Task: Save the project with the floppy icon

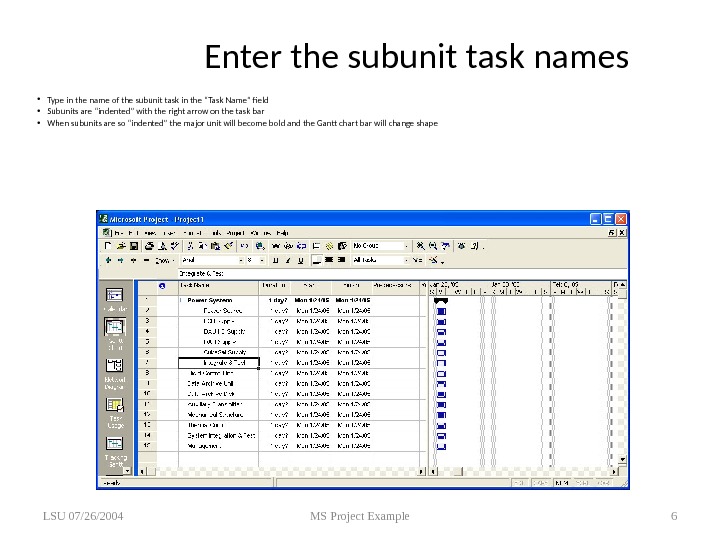Action: (x=134, y=246)
